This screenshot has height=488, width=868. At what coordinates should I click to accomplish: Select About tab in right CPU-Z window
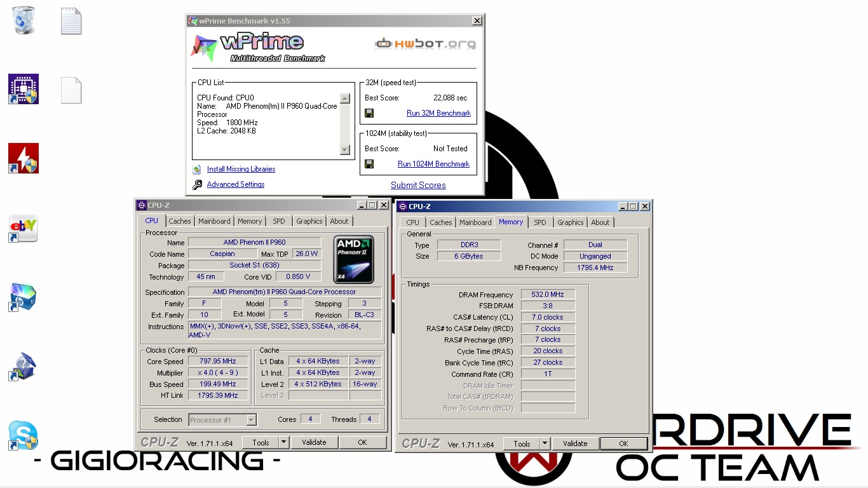click(600, 222)
